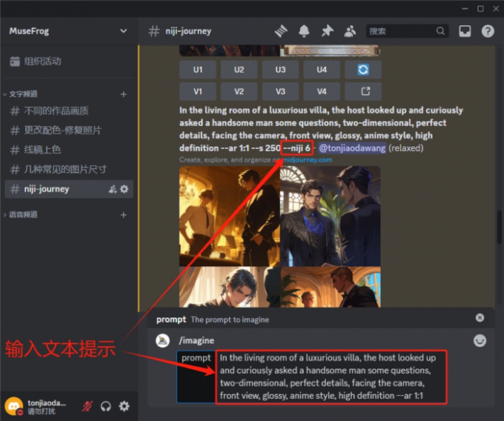Create variation with V4 button
Viewport: 504px width, 421px height.
click(322, 91)
